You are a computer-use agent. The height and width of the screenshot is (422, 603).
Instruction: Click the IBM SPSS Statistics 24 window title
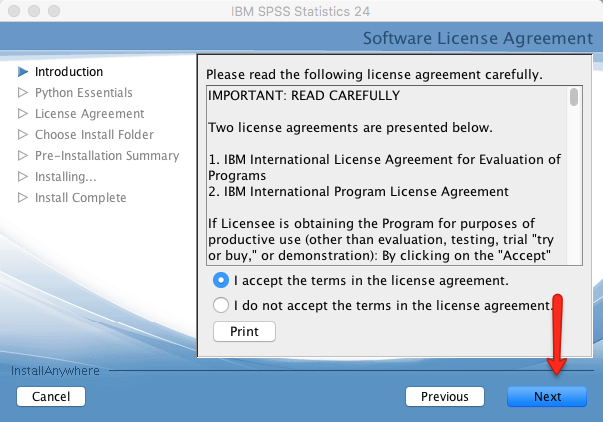coord(300,12)
